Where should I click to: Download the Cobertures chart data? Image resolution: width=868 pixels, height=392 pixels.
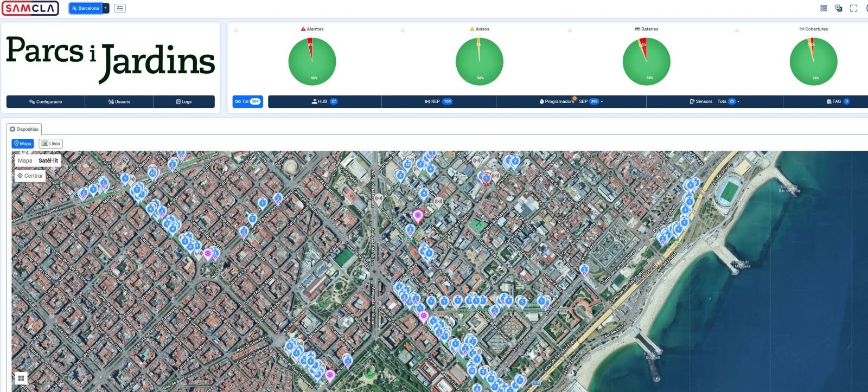[x=737, y=30]
